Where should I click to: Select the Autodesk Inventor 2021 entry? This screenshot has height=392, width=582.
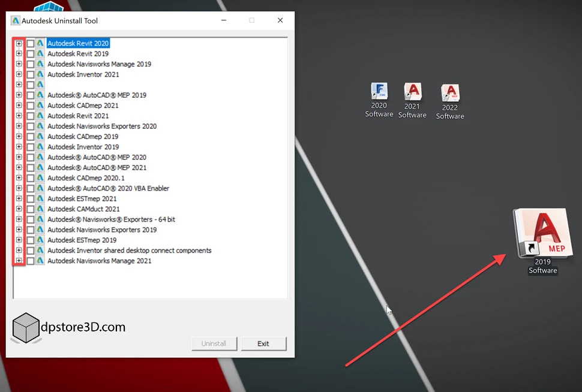(x=83, y=74)
